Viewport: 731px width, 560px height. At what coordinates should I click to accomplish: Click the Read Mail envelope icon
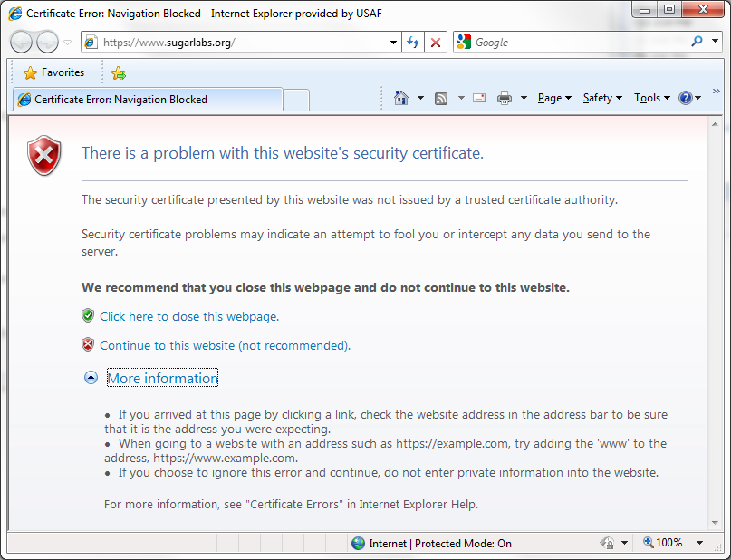(x=479, y=98)
